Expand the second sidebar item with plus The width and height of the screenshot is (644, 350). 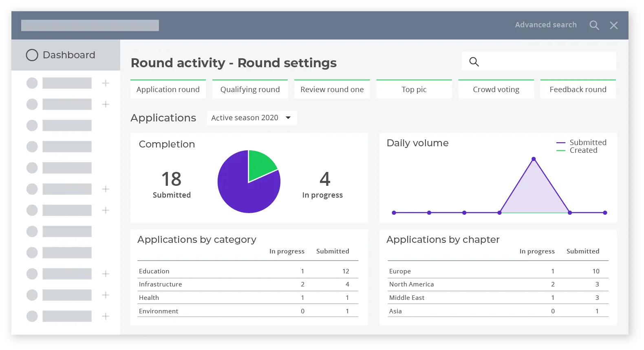[106, 104]
